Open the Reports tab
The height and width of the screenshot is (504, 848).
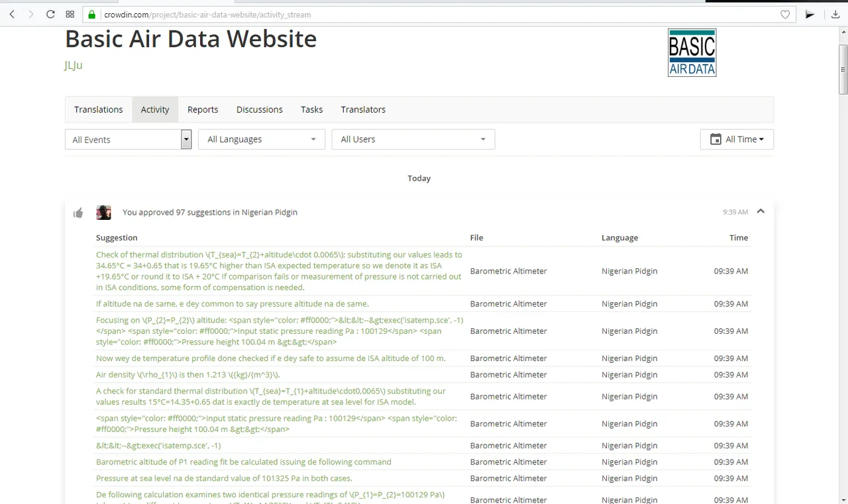[x=203, y=109]
